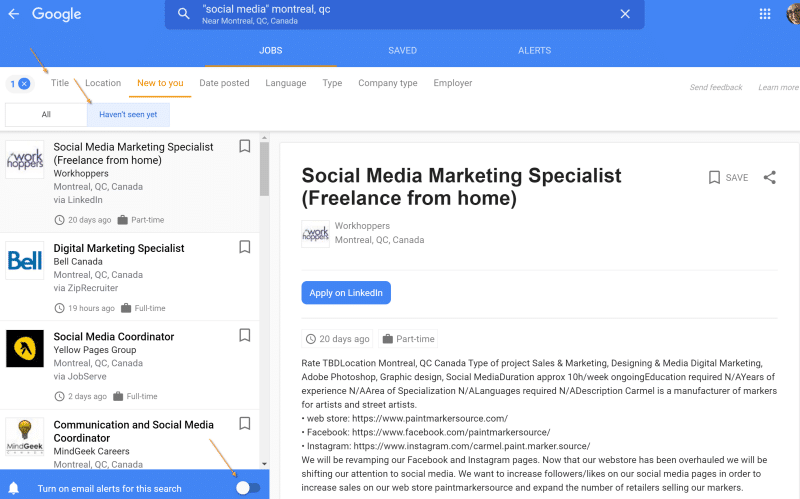Click the search query input field
The width and height of the screenshot is (800, 499).
pyautogui.click(x=403, y=14)
